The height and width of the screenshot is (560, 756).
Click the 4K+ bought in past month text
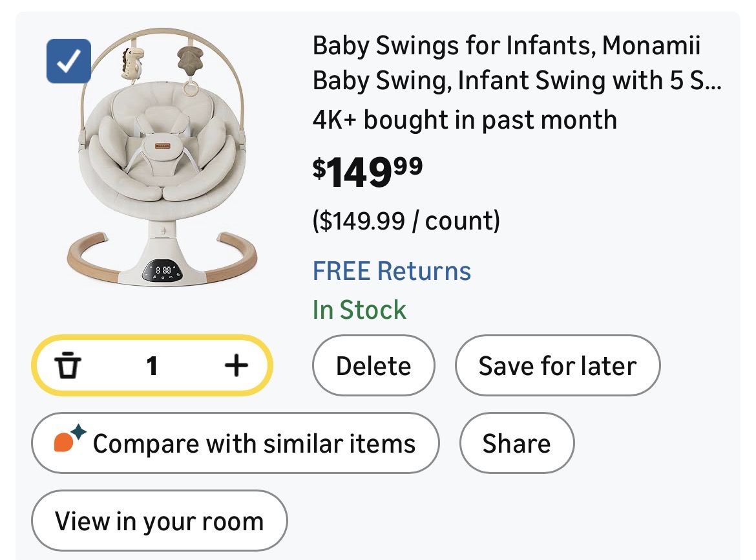(x=465, y=120)
